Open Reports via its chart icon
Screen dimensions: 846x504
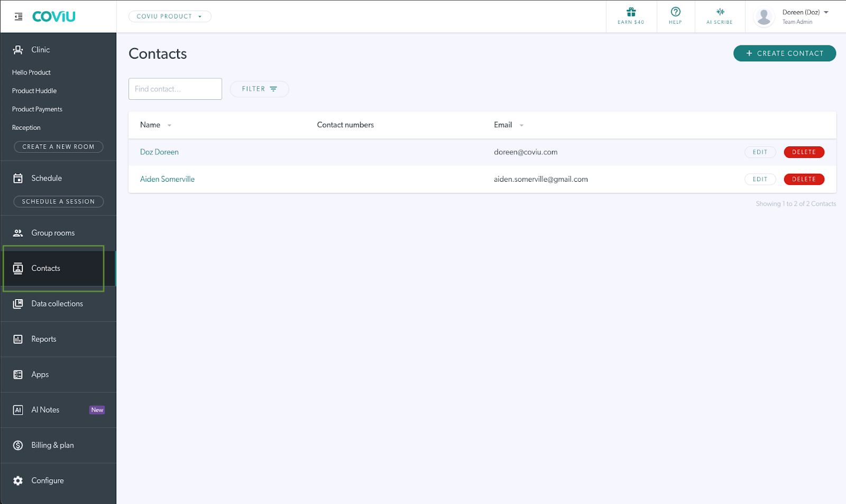[x=18, y=339]
